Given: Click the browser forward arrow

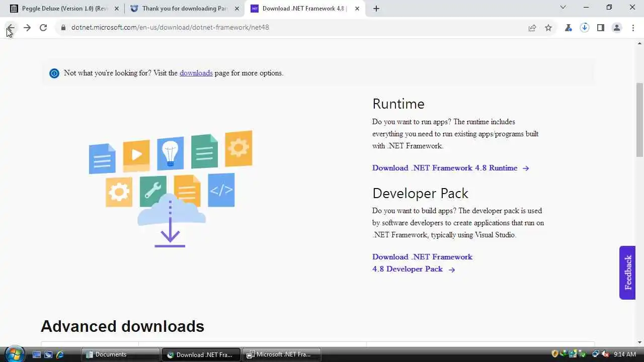Looking at the screenshot, I should click(x=27, y=28).
